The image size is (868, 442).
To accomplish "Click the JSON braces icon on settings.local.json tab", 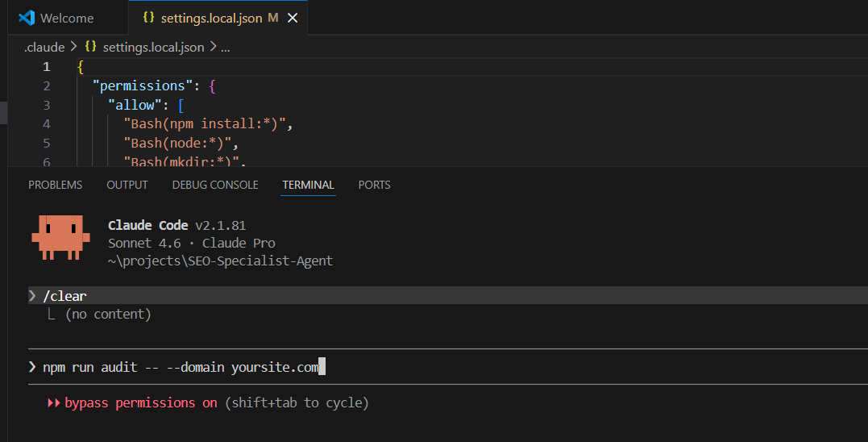I will click(148, 17).
